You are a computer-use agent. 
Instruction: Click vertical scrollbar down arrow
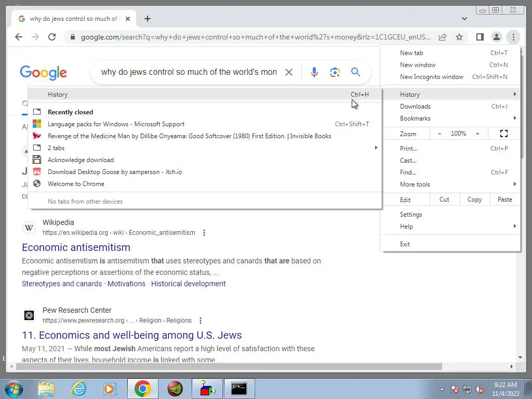tap(521, 357)
